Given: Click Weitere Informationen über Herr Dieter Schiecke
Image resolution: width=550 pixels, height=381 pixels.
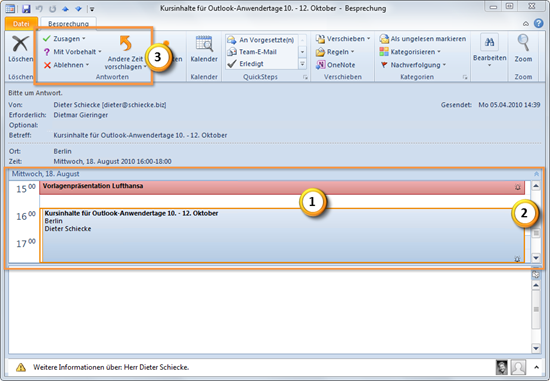Looking at the screenshot, I should [x=111, y=367].
